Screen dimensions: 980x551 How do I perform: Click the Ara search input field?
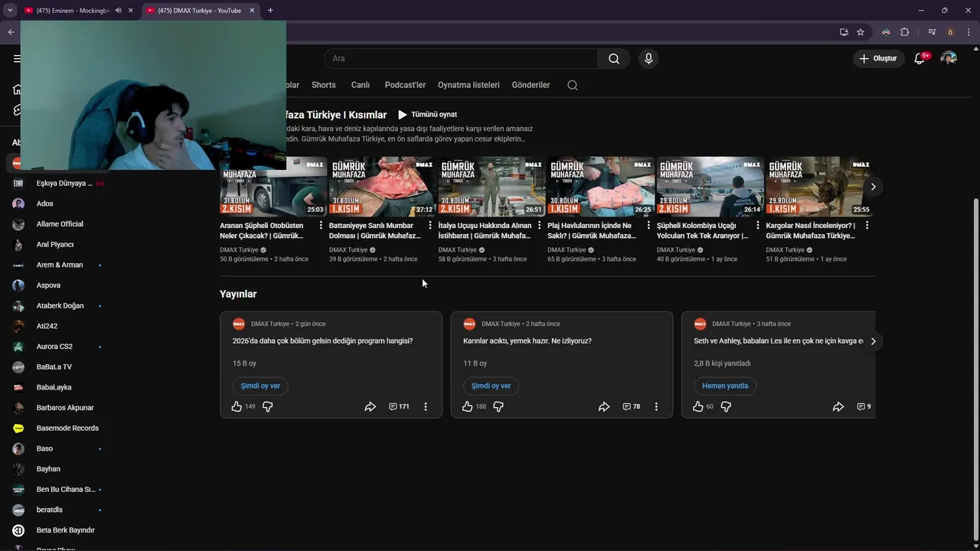pyautogui.click(x=461, y=59)
